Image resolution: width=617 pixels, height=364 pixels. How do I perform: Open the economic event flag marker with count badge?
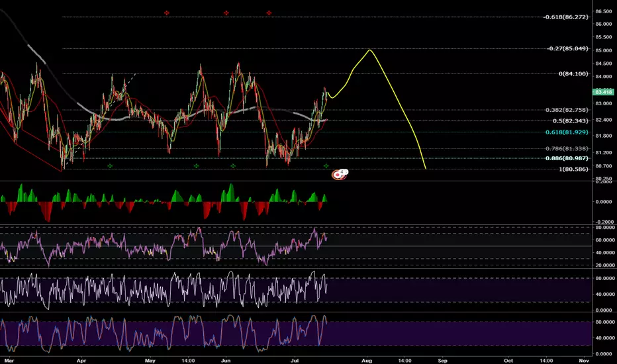[338, 174]
